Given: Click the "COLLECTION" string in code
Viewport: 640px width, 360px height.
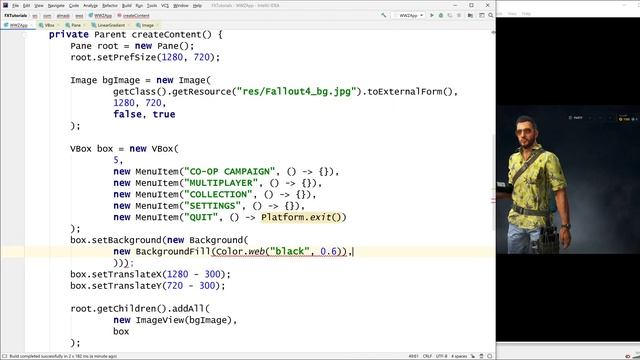Looking at the screenshot, I should click(x=218, y=194).
